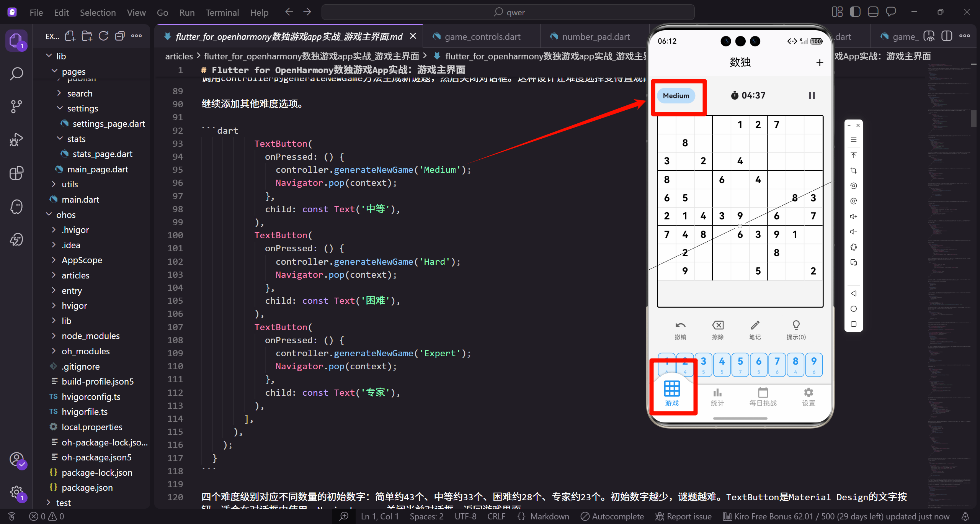Open the 统计 tab in Sudoku app

coord(717,397)
